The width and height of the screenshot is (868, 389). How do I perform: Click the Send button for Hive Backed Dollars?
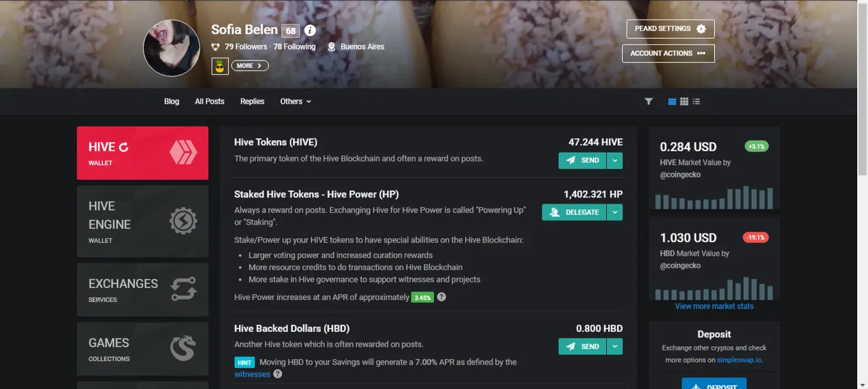582,346
